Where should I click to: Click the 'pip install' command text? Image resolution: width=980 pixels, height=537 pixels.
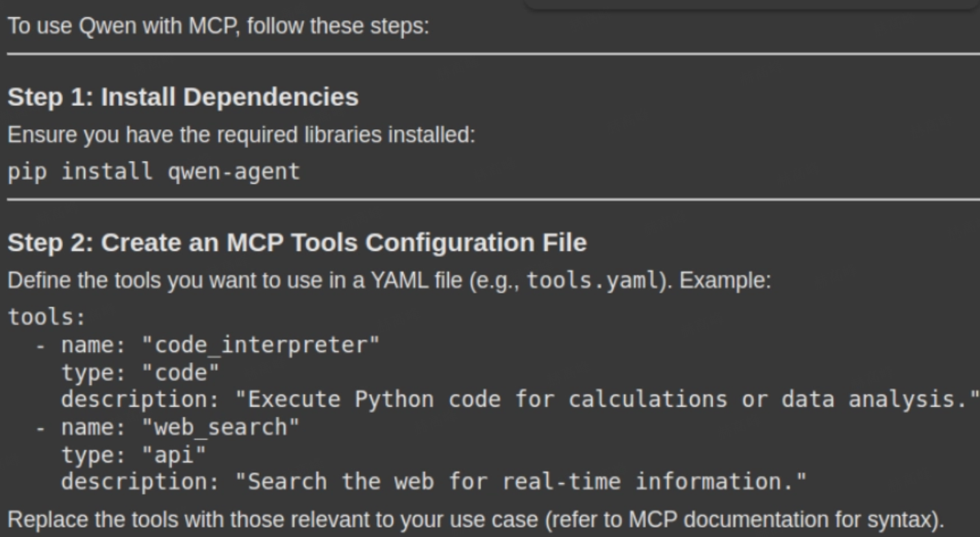80,171
